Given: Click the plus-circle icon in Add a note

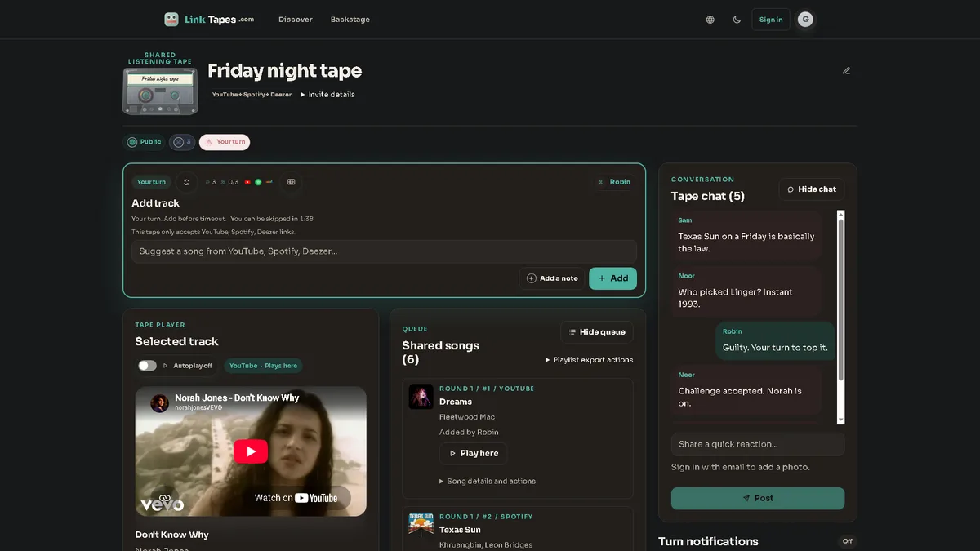Looking at the screenshot, I should (532, 278).
